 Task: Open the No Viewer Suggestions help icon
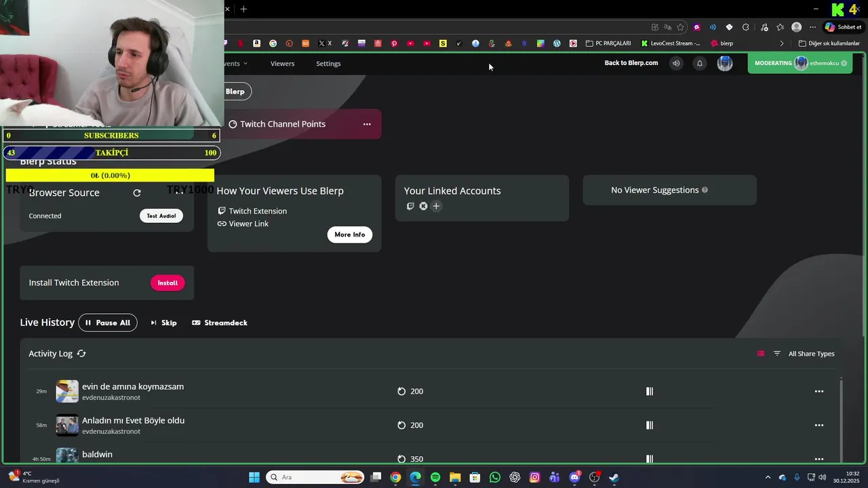click(x=705, y=190)
